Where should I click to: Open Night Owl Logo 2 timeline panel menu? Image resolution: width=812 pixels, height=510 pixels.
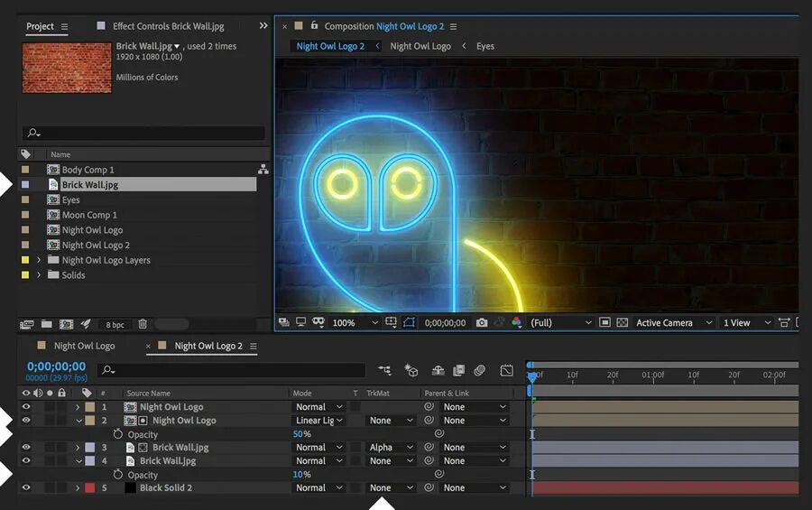click(254, 347)
